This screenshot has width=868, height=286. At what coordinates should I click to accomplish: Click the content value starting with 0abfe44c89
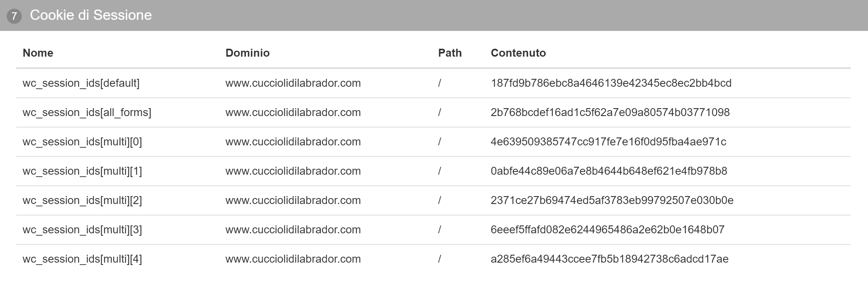[x=609, y=171]
